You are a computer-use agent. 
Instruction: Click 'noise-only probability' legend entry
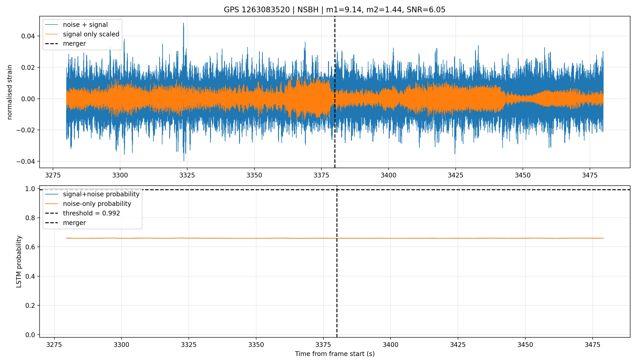[x=97, y=204]
